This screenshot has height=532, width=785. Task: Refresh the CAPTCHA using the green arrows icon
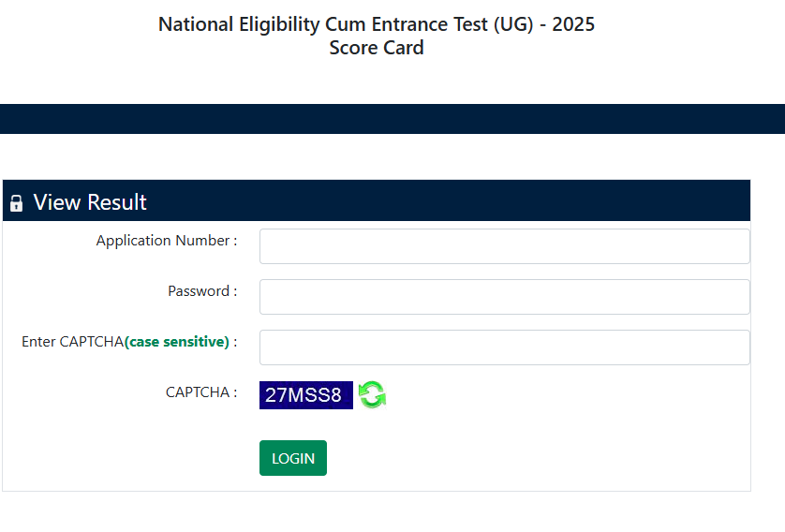click(x=373, y=394)
